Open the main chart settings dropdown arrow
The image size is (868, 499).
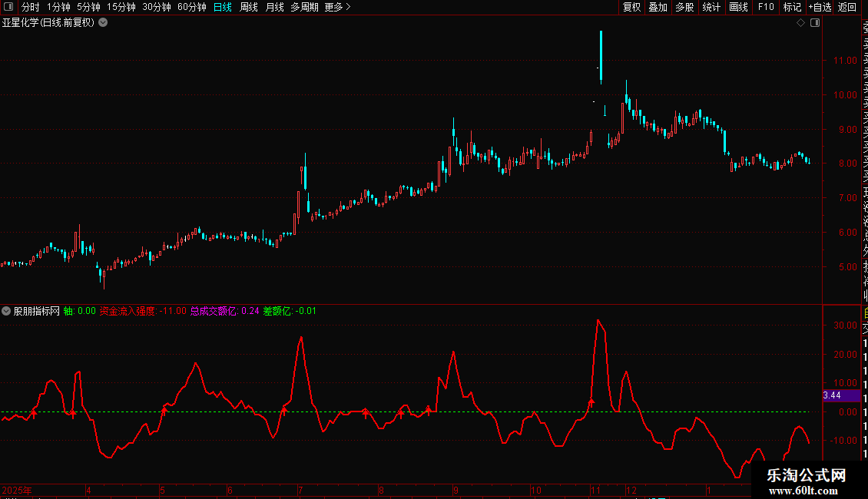pyautogui.click(x=103, y=23)
